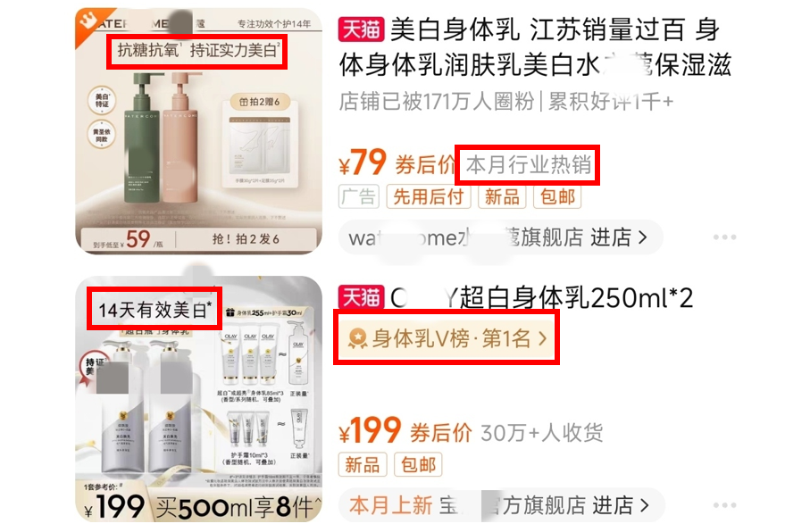810x532 pixels.
Task: Open more options for the second listing
Action: click(x=724, y=504)
